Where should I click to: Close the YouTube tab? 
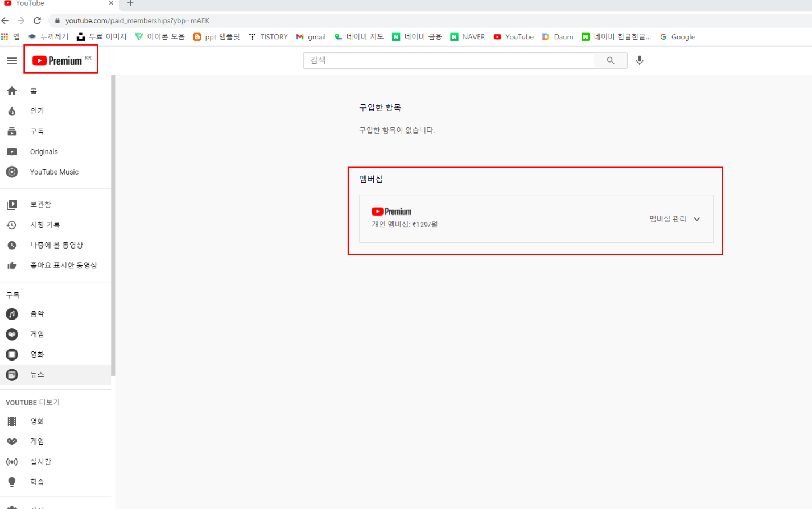click(111, 3)
